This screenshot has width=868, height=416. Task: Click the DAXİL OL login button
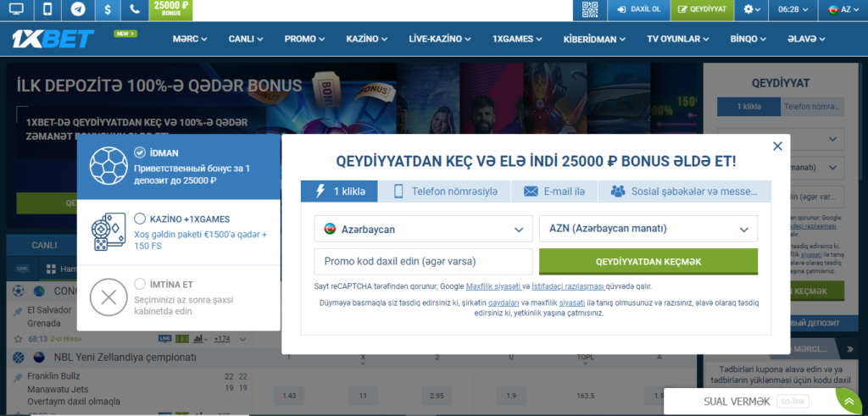point(639,9)
